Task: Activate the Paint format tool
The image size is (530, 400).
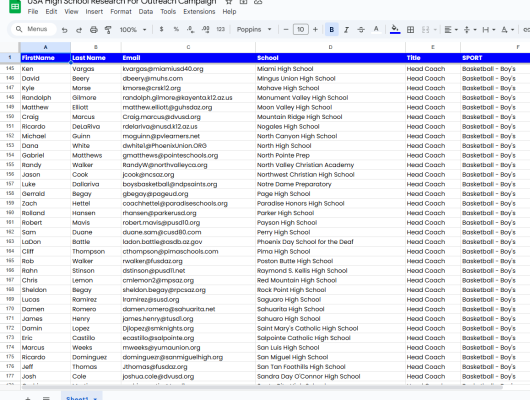Action: [108, 30]
